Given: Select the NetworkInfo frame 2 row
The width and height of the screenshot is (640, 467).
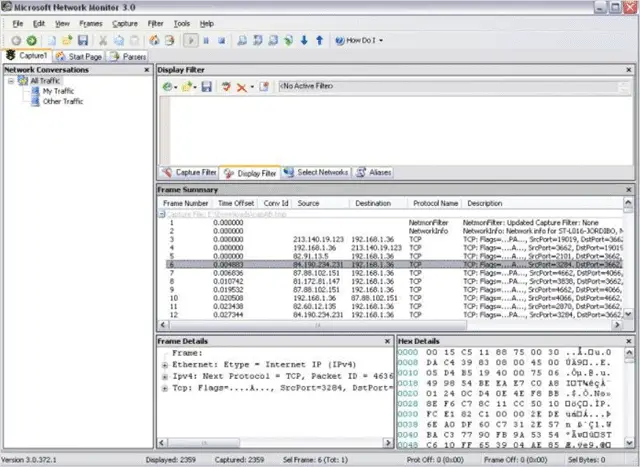Looking at the screenshot, I should click(394, 231).
